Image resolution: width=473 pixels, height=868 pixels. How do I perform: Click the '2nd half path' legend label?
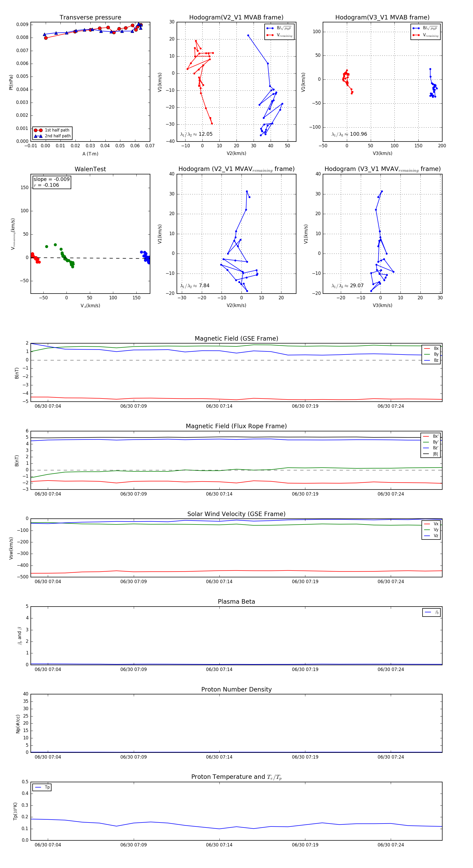pos(58,136)
